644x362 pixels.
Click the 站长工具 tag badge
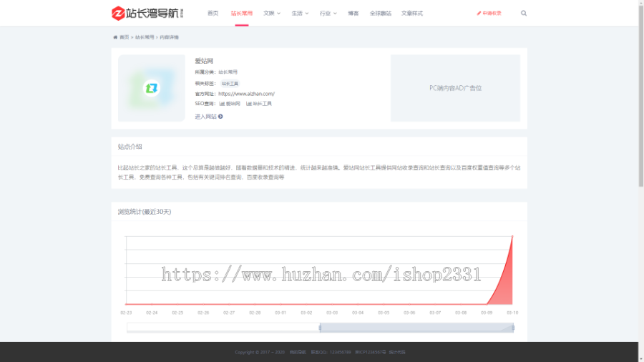click(230, 83)
